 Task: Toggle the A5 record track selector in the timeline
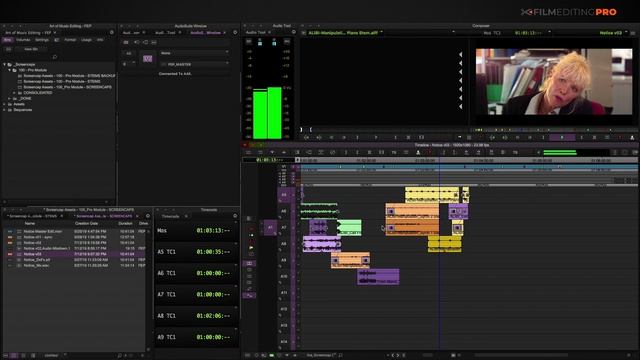coord(284,195)
